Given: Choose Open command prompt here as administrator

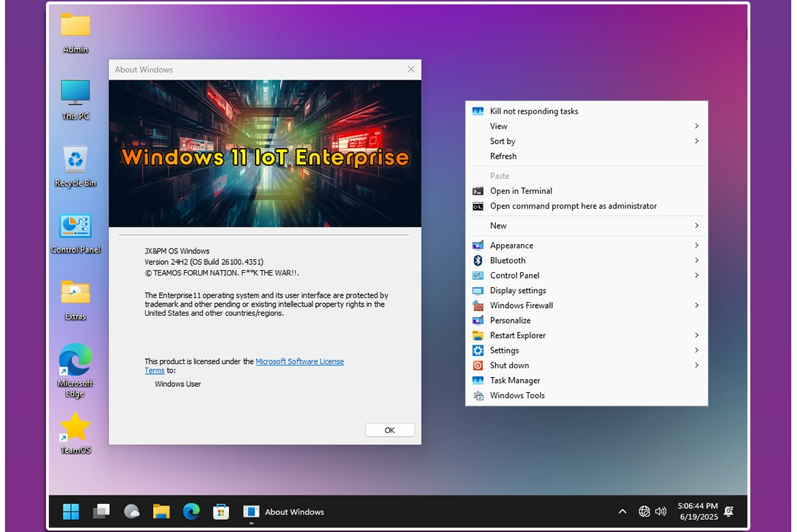Looking at the screenshot, I should [587, 206].
